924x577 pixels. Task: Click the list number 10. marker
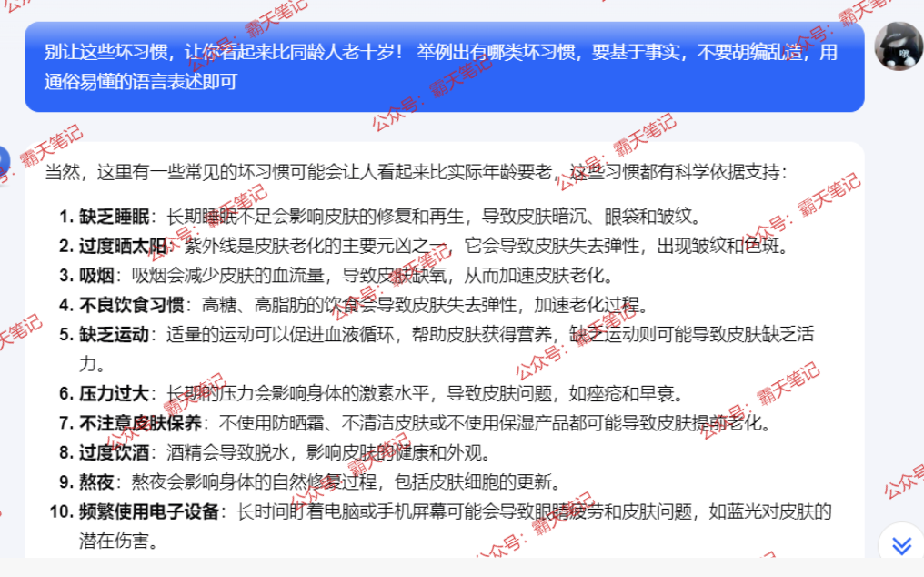[x=62, y=511]
